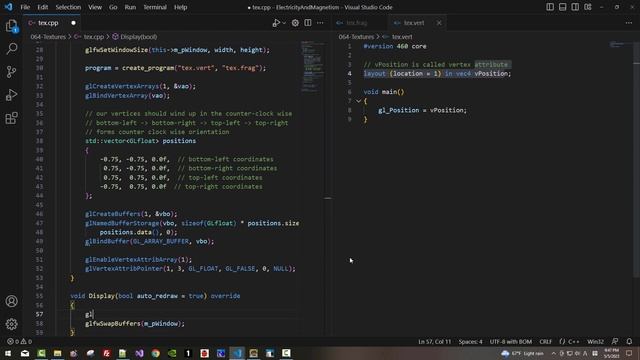Click Win32 configuration status item
The width and height of the screenshot is (640, 360).
pyautogui.click(x=595, y=341)
